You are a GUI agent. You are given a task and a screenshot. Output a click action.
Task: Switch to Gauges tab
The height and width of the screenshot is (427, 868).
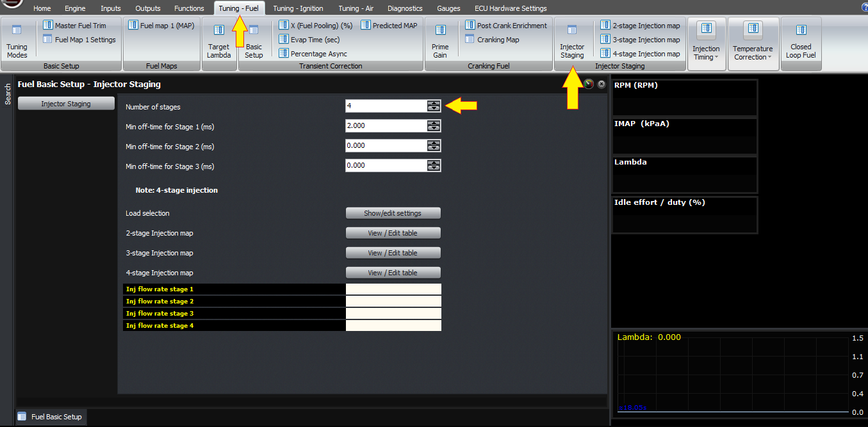click(x=448, y=8)
